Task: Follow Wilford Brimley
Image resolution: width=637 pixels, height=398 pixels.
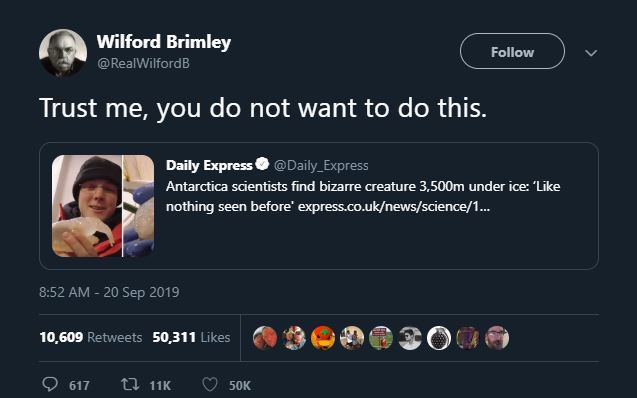Action: click(512, 51)
